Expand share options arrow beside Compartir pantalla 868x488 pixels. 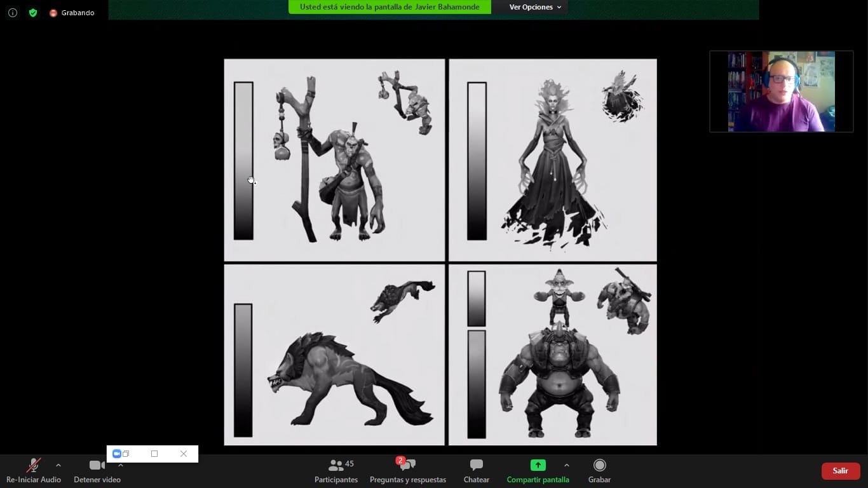pyautogui.click(x=566, y=465)
